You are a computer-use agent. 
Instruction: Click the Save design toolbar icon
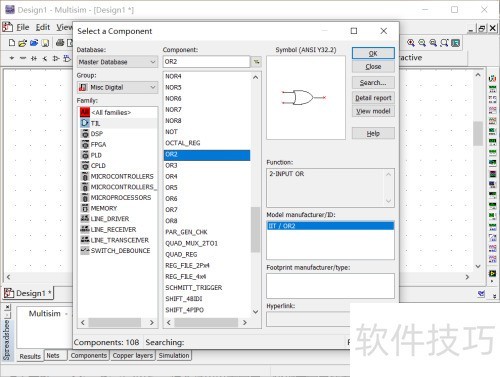click(x=45, y=43)
